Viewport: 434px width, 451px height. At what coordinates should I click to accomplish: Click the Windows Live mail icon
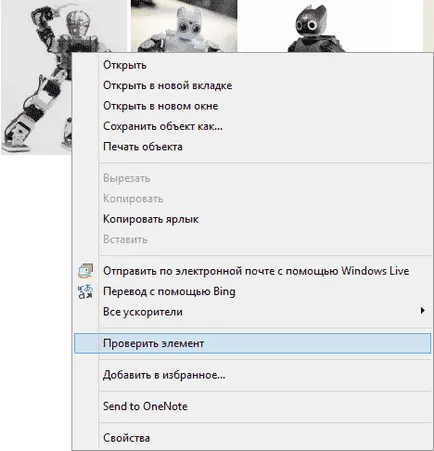pyautogui.click(x=85, y=271)
